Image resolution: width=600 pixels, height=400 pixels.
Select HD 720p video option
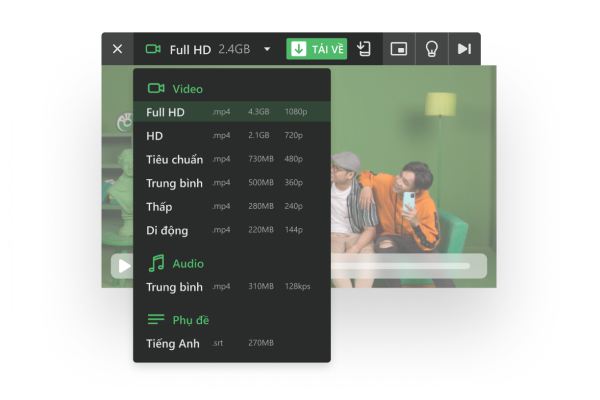click(231, 135)
